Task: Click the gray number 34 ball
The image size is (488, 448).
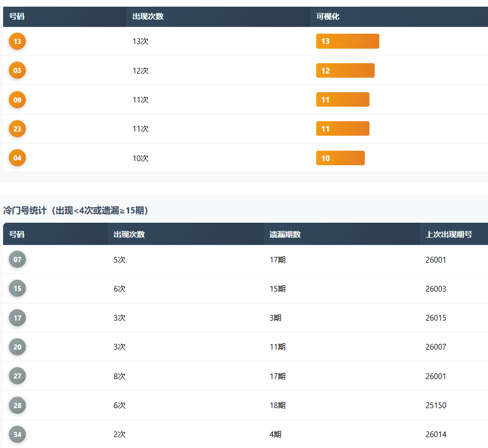Action: (17, 435)
